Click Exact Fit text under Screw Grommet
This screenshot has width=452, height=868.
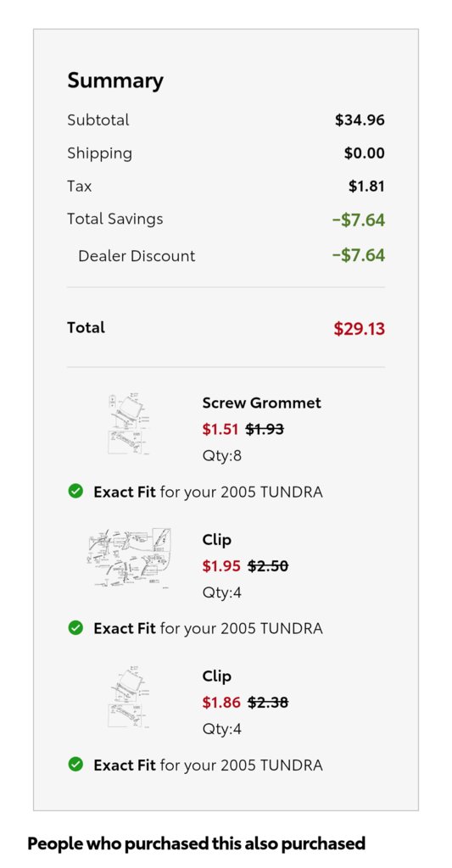click(x=125, y=492)
